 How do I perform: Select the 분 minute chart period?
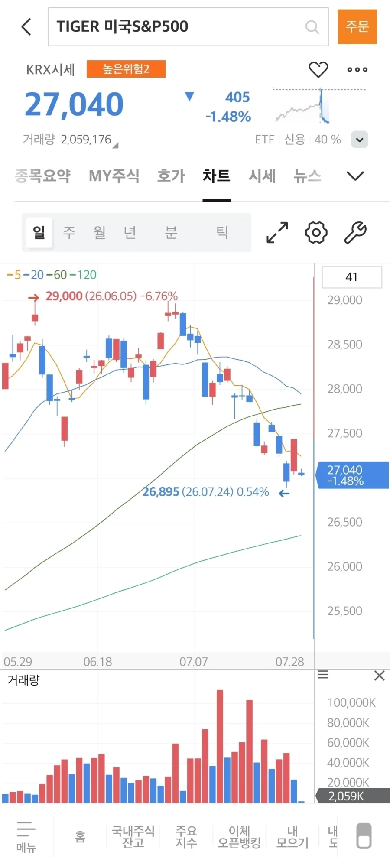(x=171, y=232)
